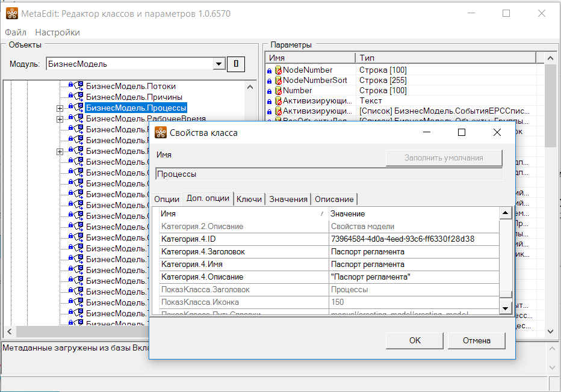Click the MetaEdit app icon in title bar
Screen dimensions: 561x392
point(11,13)
